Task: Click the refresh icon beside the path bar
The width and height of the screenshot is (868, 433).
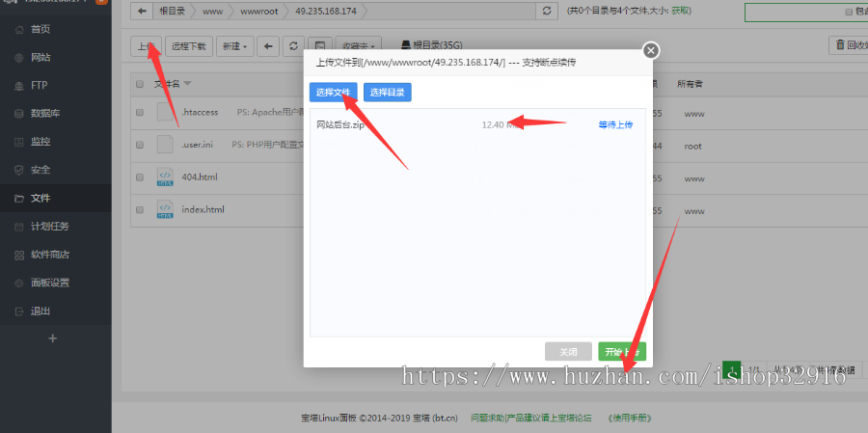Action: coord(547,11)
